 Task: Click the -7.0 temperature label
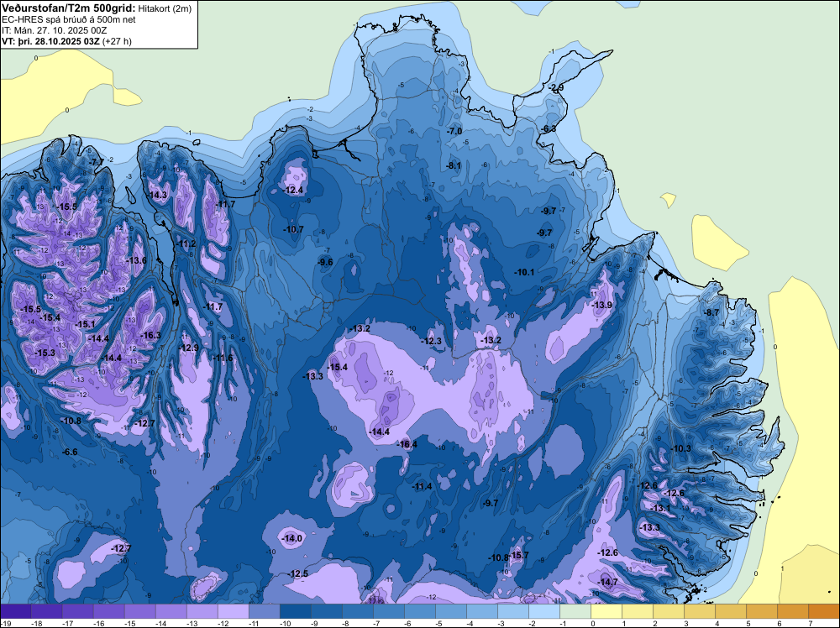[x=454, y=131]
